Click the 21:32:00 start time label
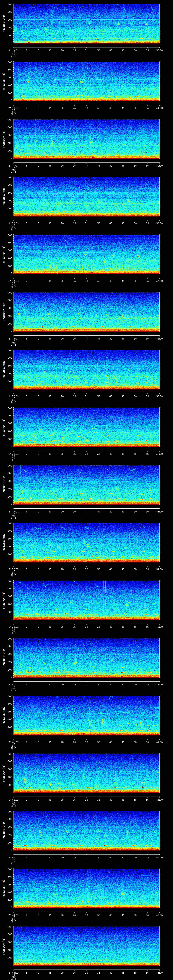The height and width of the screenshot is (980, 173). point(13,223)
